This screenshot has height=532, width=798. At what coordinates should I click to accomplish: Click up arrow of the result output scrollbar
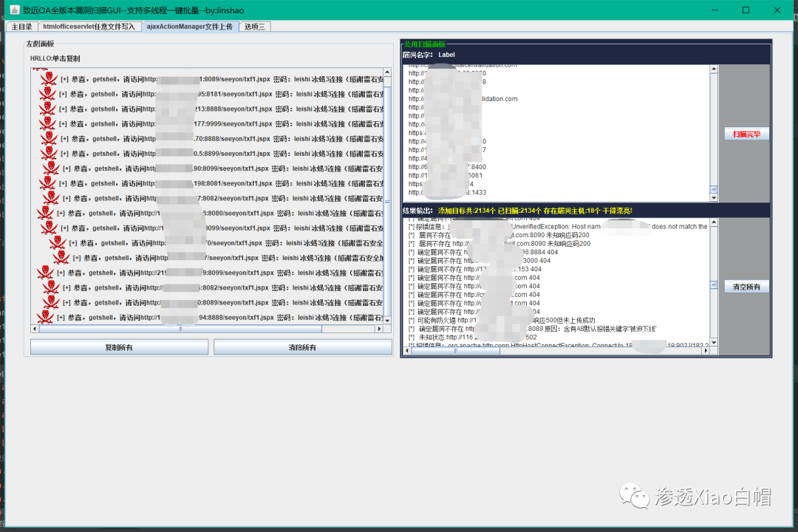(x=714, y=222)
